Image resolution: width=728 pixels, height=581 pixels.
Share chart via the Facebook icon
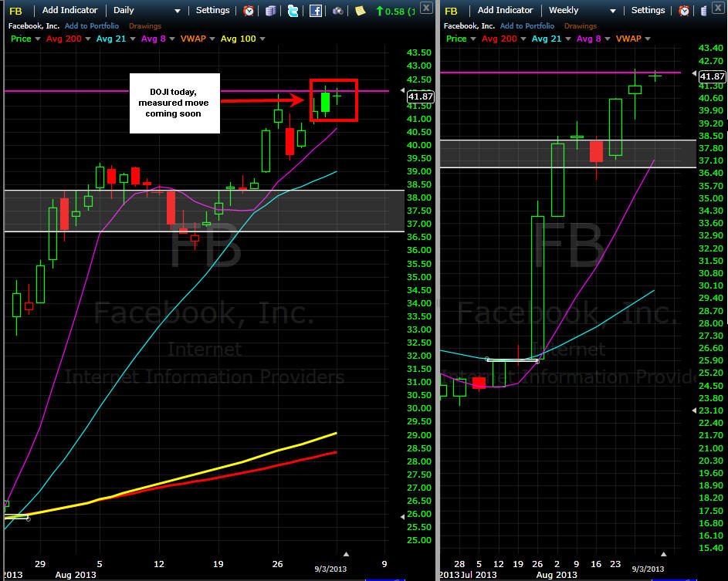pyautogui.click(x=315, y=10)
